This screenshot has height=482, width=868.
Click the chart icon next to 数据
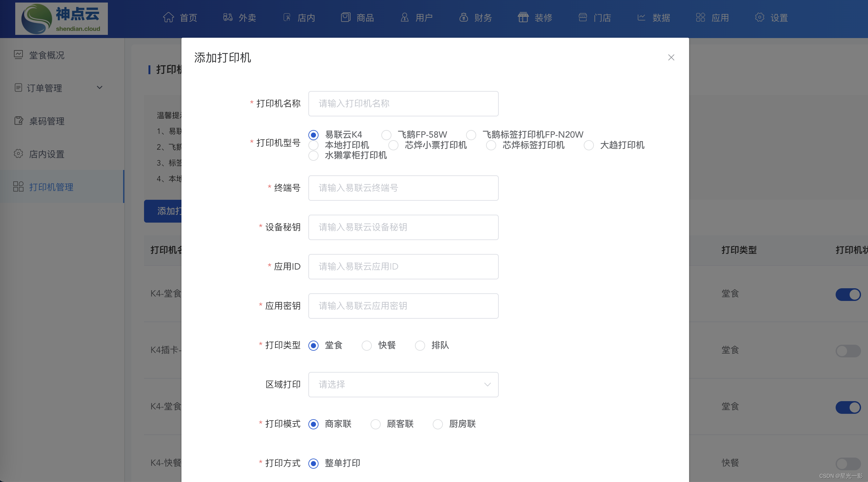tap(641, 17)
